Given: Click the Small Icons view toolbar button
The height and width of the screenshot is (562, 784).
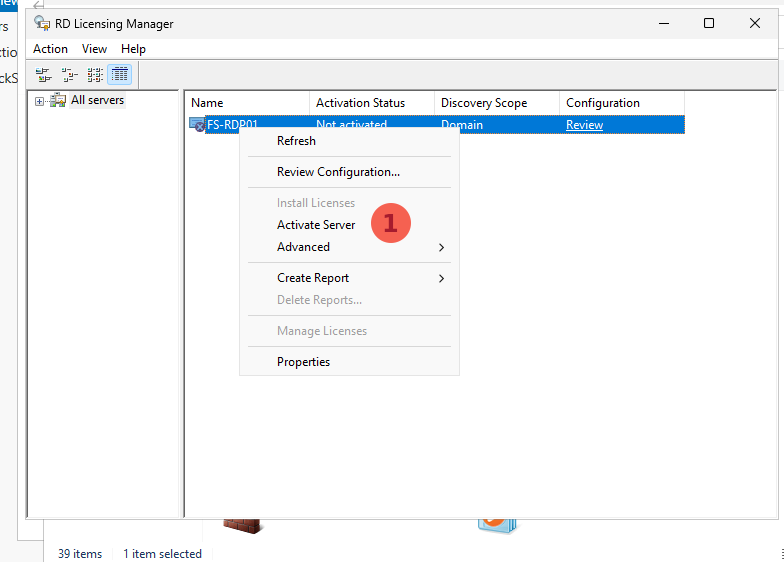Looking at the screenshot, I should [x=69, y=75].
